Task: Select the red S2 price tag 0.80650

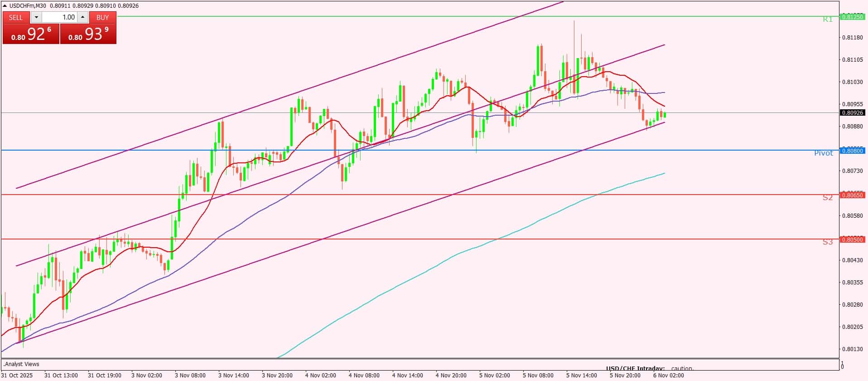Action: (852, 195)
